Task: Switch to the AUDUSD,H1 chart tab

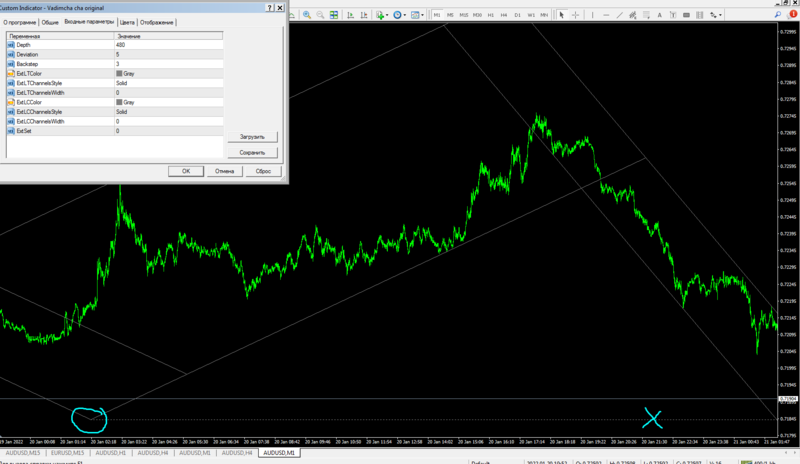Action: pyautogui.click(x=111, y=453)
